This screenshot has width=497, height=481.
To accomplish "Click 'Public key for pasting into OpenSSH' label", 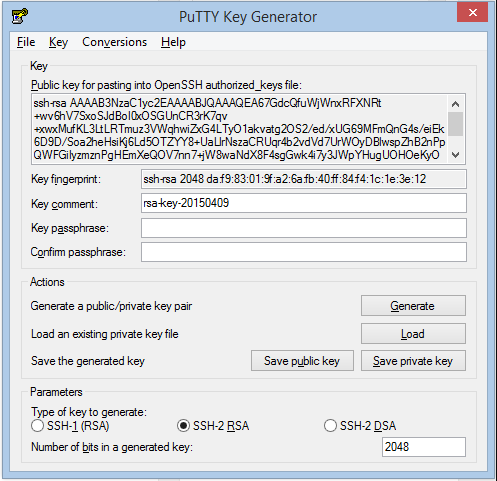I will point(166,85).
